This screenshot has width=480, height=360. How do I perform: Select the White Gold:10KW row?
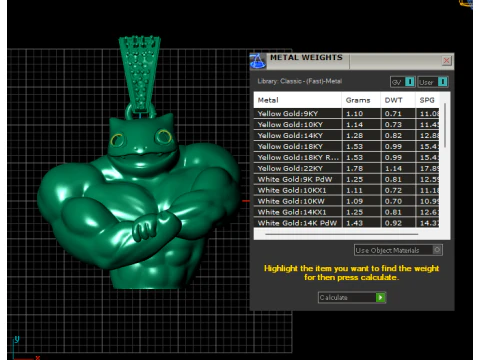pos(346,201)
